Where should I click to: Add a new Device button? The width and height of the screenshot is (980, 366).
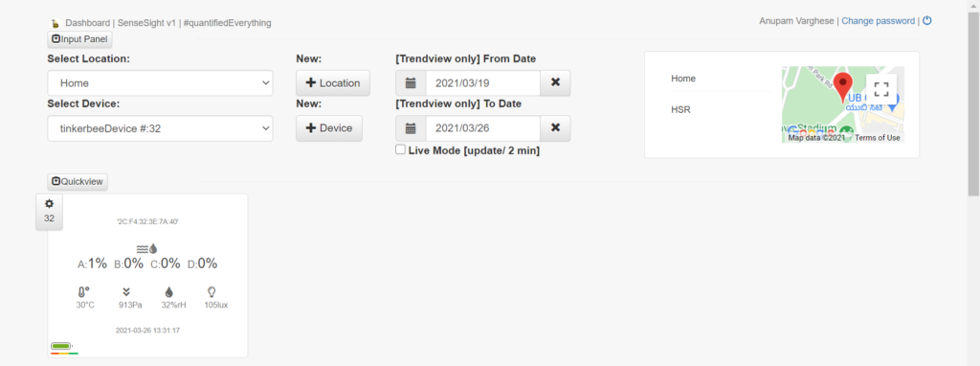tap(329, 128)
